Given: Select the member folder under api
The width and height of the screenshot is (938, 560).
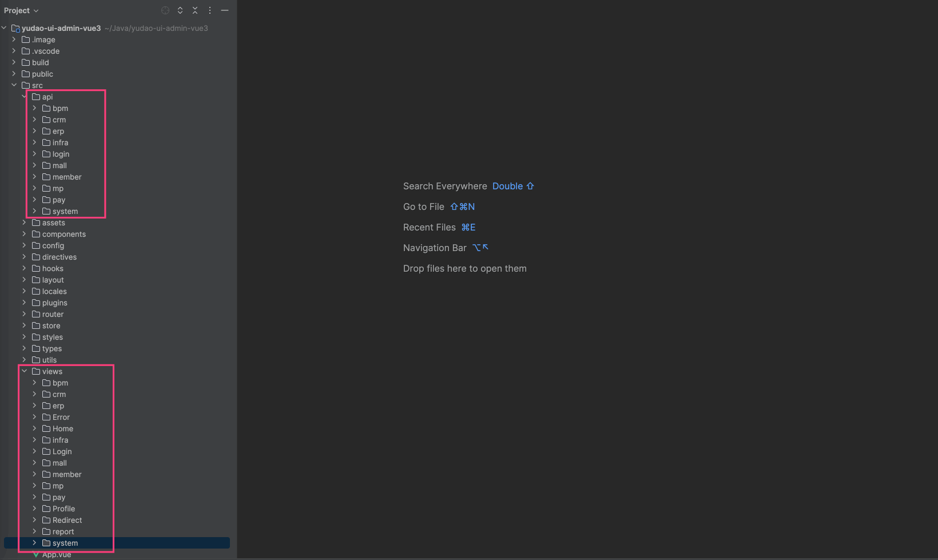Looking at the screenshot, I should (x=66, y=177).
